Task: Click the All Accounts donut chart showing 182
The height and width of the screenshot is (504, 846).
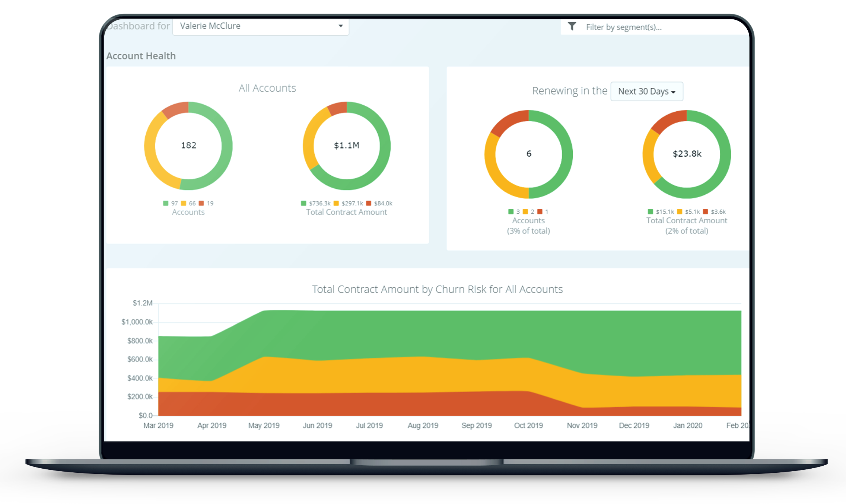Action: [188, 146]
